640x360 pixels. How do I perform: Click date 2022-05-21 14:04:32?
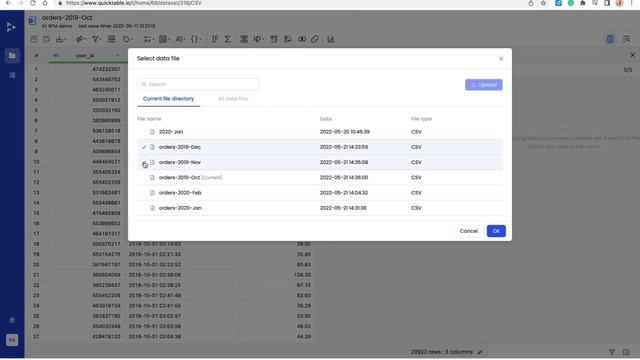click(x=344, y=193)
